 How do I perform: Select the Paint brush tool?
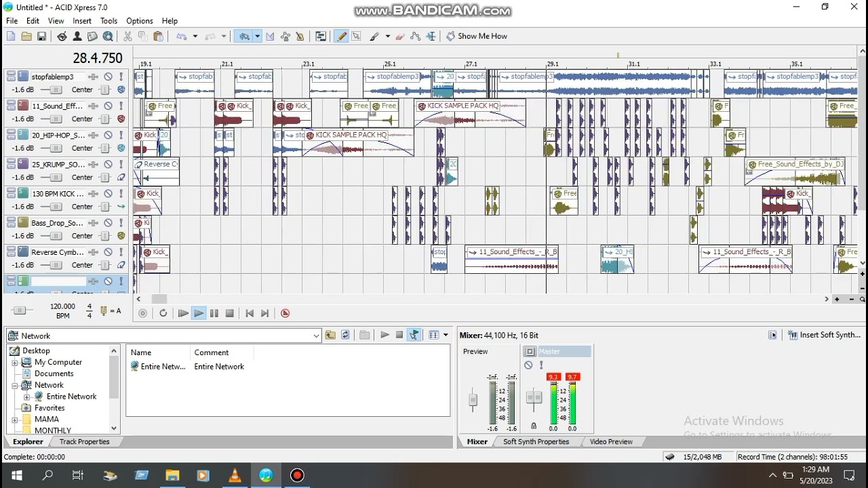(374, 37)
